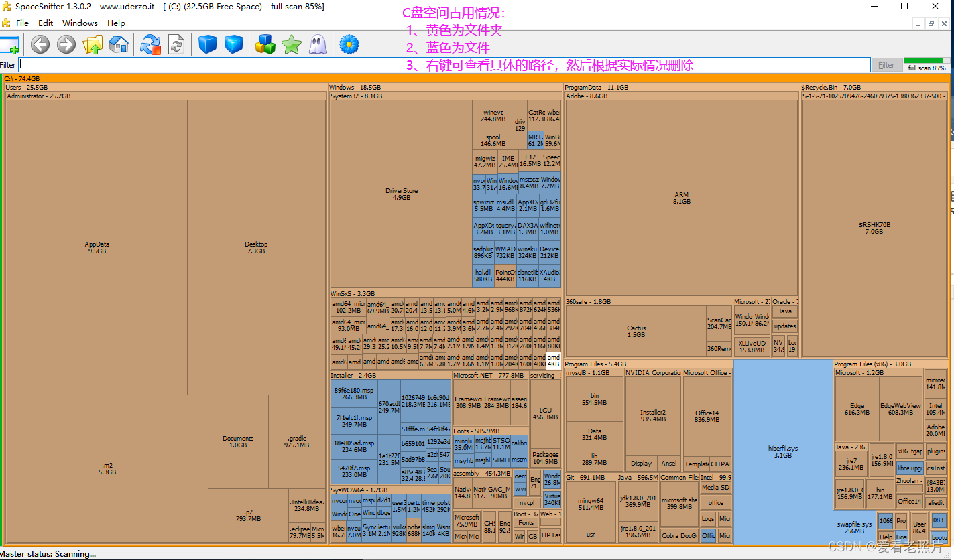The width and height of the screenshot is (954, 560).
Task: Start a new master scan
Action: pyautogui.click(x=150, y=45)
